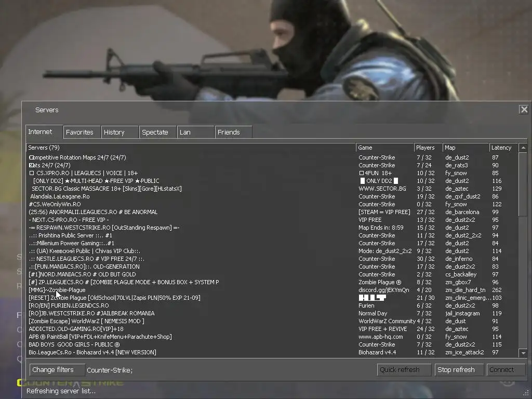Sort list by Servers column header
This screenshot has width=532, height=399.
191,148
